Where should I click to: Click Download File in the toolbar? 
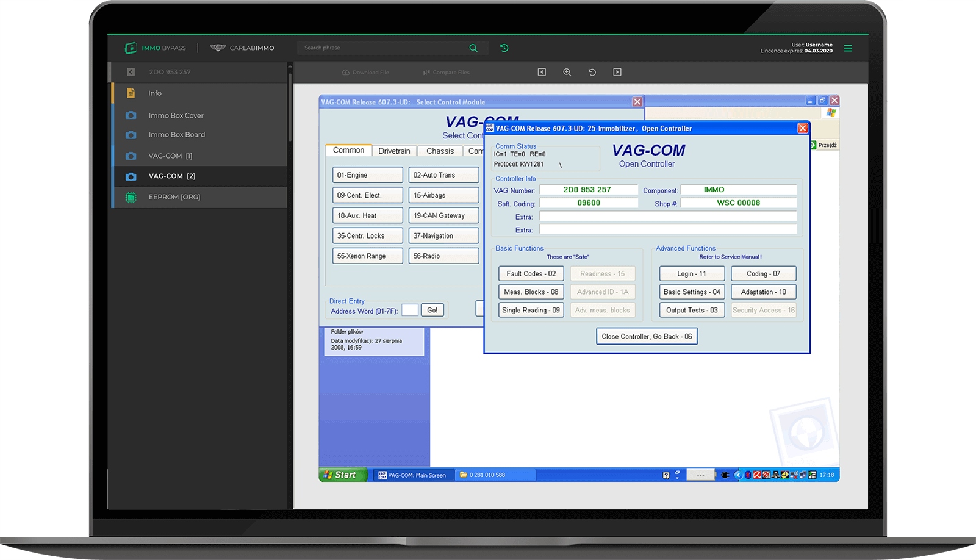point(365,73)
